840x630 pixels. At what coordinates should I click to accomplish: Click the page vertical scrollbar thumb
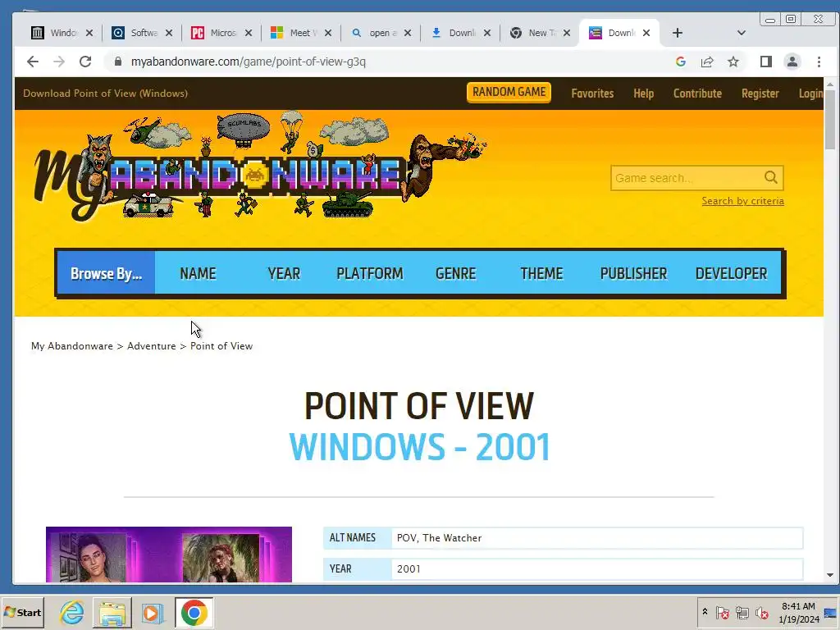tap(830, 120)
